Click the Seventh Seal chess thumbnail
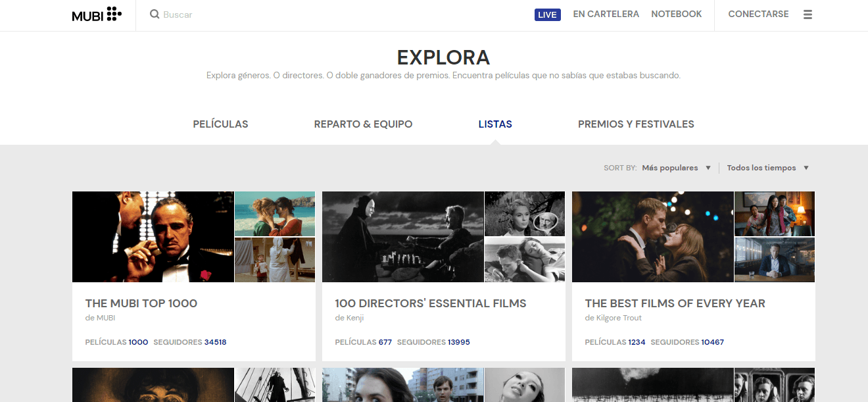Screen dimensions: 868x402 tap(403, 237)
